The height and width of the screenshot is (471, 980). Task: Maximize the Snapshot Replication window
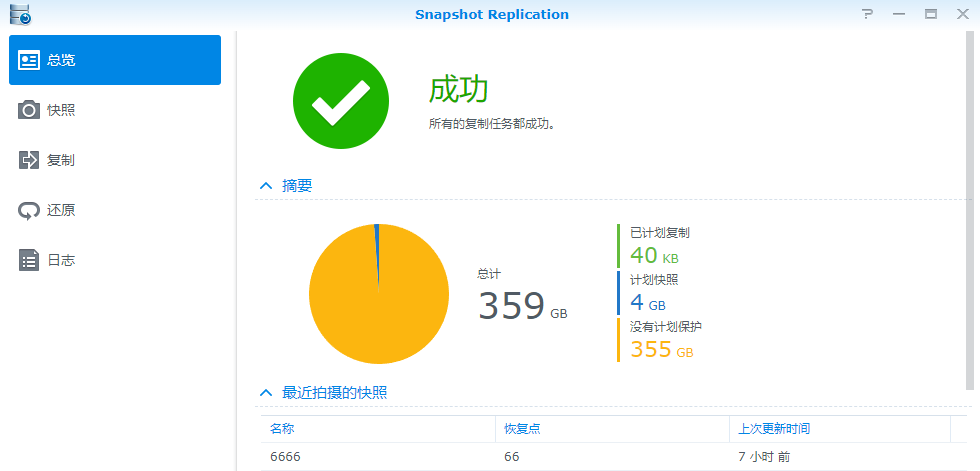(931, 14)
